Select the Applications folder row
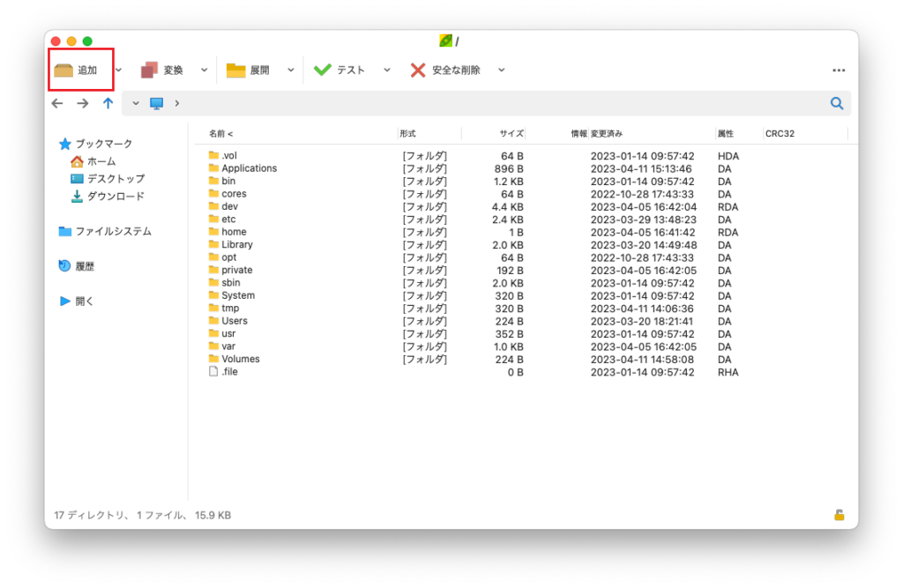Image resolution: width=903 pixels, height=588 pixels. point(474,168)
